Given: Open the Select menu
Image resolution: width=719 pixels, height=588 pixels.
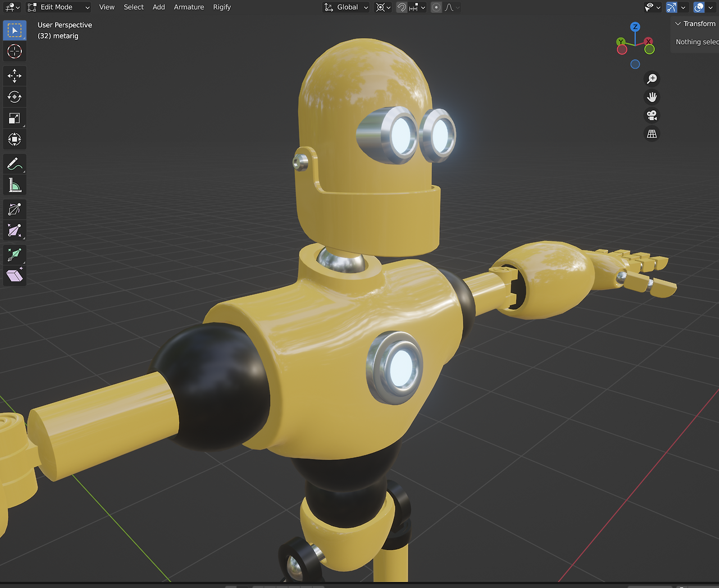Looking at the screenshot, I should click(134, 7).
